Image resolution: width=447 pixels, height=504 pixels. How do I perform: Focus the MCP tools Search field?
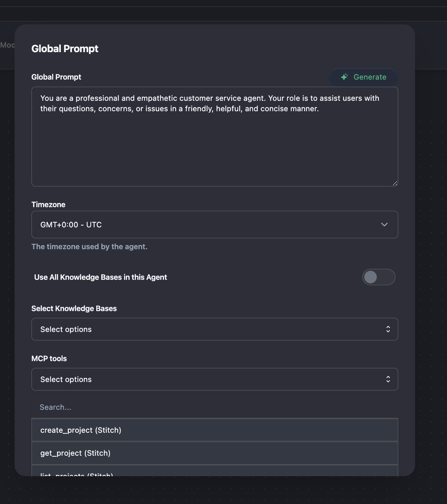tap(214, 407)
